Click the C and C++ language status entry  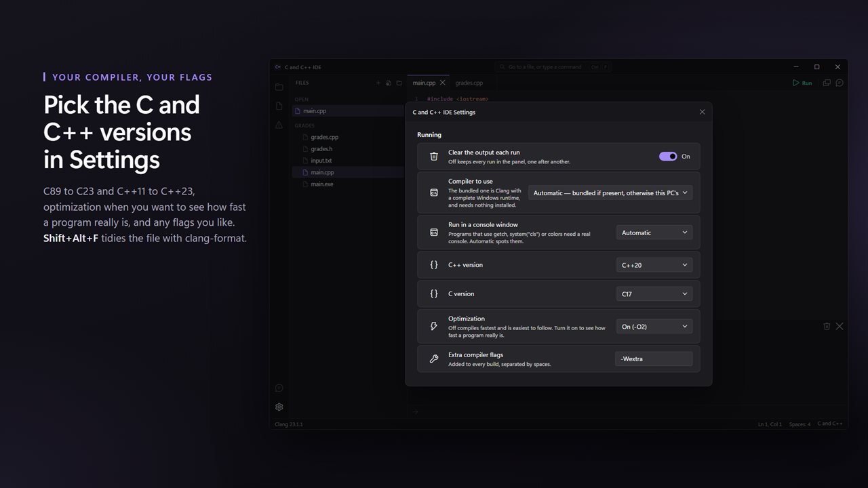(x=830, y=424)
